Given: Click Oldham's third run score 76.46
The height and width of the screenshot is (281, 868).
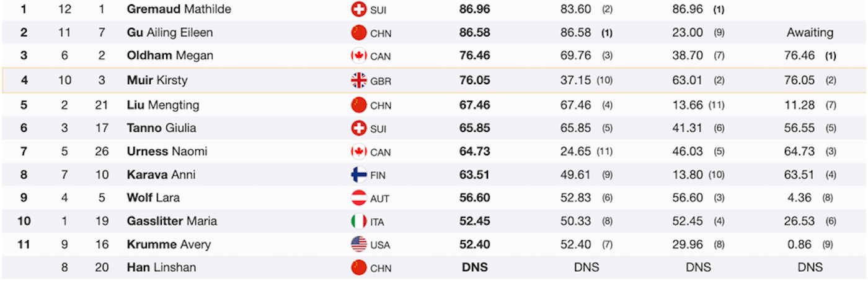Looking at the screenshot, I should click(799, 56).
